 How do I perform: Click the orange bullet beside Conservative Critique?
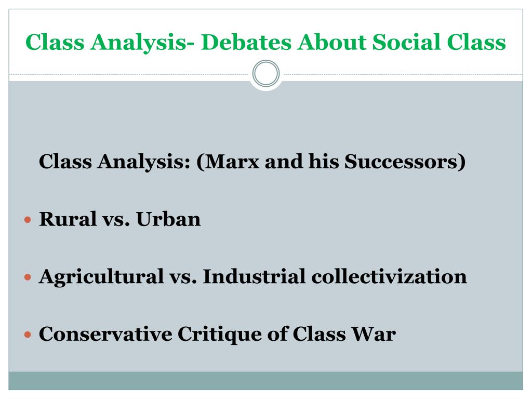pos(28,335)
